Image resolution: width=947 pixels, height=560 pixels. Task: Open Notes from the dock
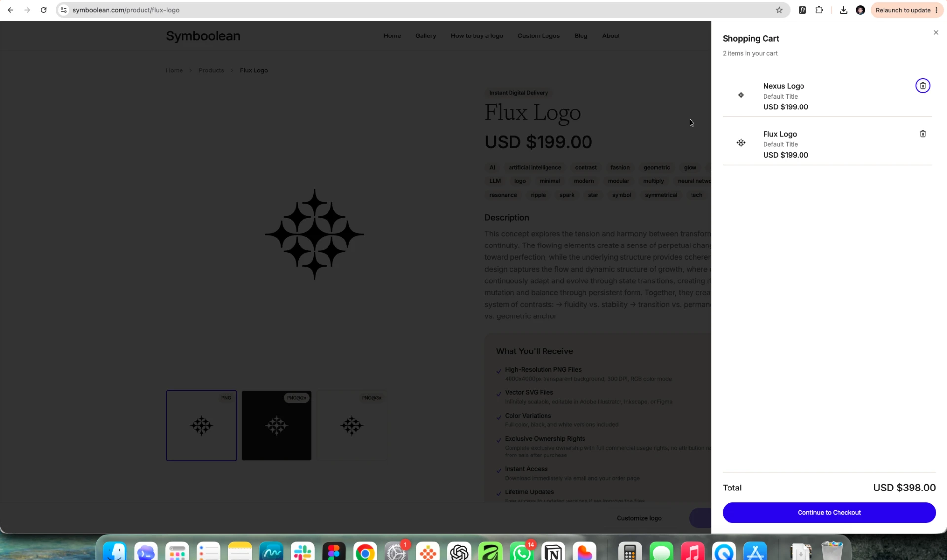(x=240, y=552)
